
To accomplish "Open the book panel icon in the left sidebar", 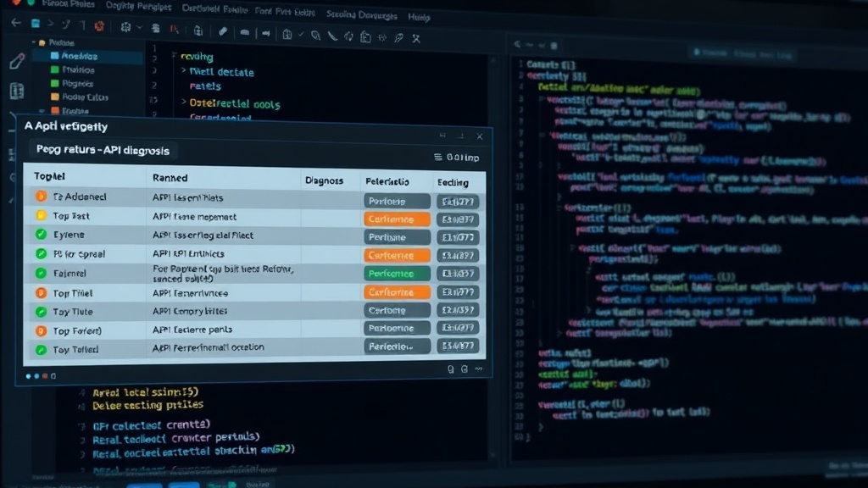I will coord(17,91).
